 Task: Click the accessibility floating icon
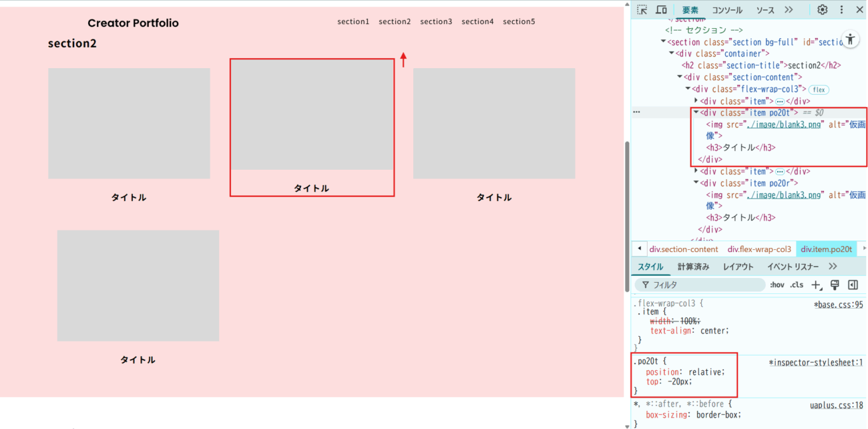coord(850,39)
